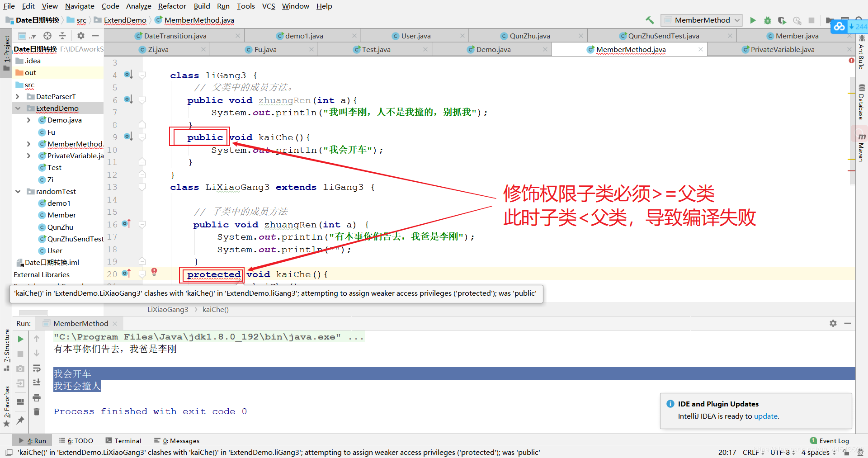
Task: Rerun MemberMethod in the Run panel
Action: point(20,339)
